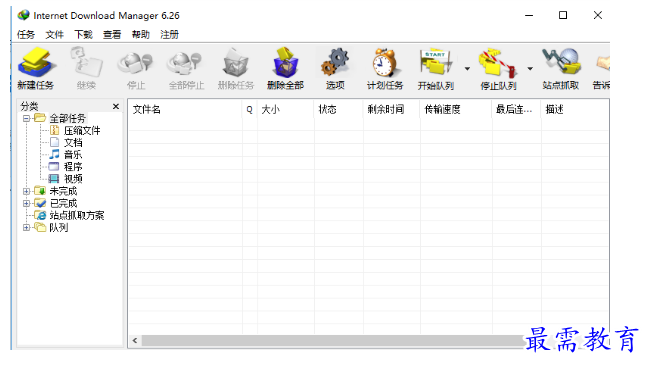Click horizontal scrollbar left arrow
This screenshot has width=647, height=371.
(x=135, y=340)
